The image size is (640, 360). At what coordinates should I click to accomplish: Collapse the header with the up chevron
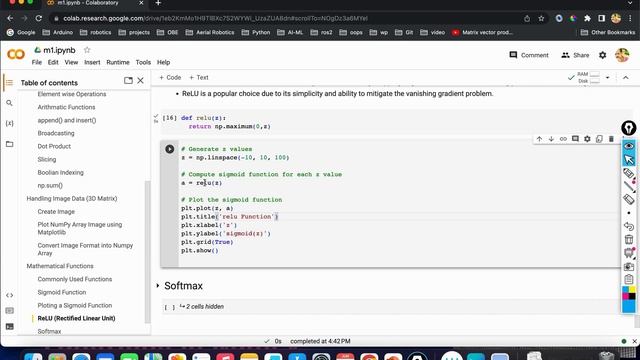pyautogui.click(x=625, y=78)
